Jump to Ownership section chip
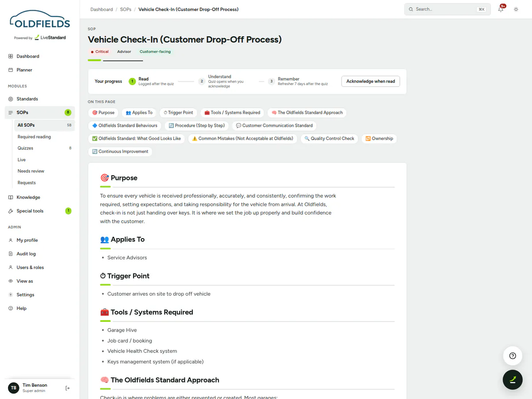This screenshot has height=399, width=532. point(379,138)
